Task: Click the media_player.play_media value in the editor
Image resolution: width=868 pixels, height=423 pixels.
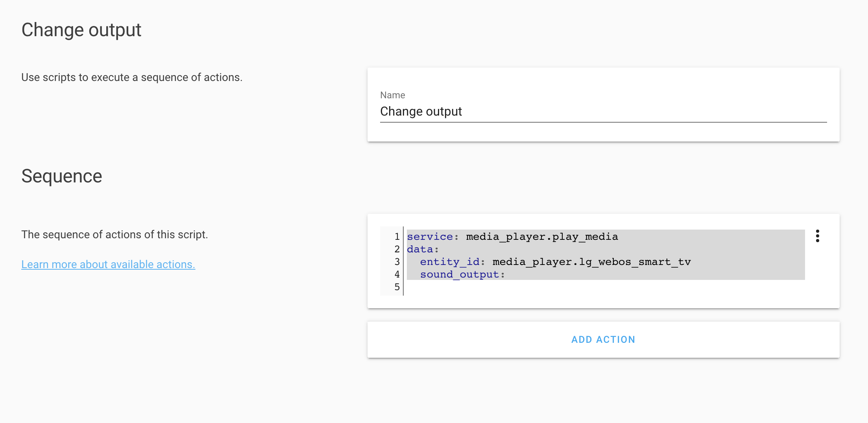Action: 542,237
